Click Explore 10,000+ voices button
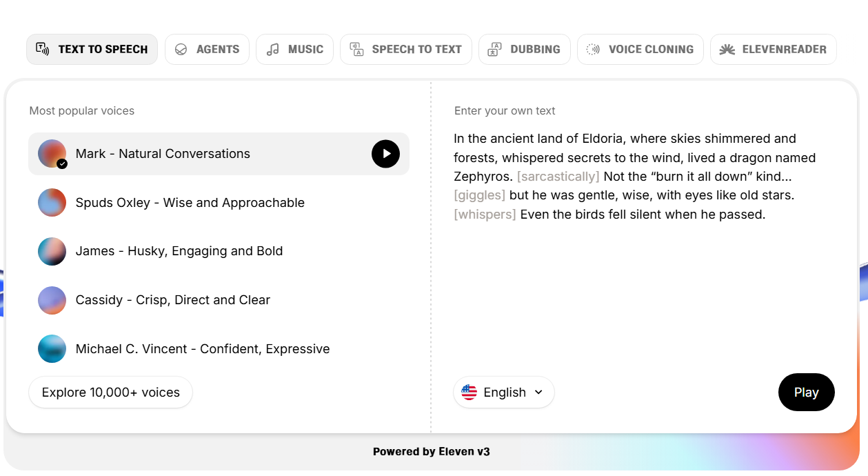 coord(110,393)
